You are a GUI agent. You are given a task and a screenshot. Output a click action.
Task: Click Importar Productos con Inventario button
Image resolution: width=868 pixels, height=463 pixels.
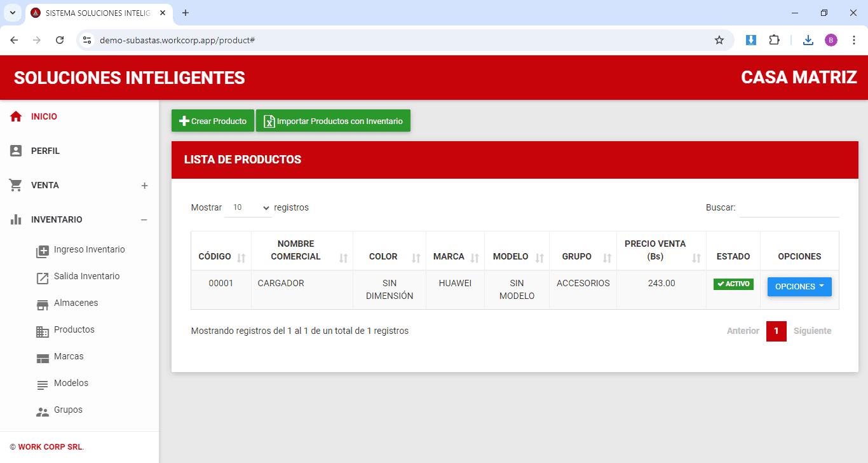tap(333, 121)
